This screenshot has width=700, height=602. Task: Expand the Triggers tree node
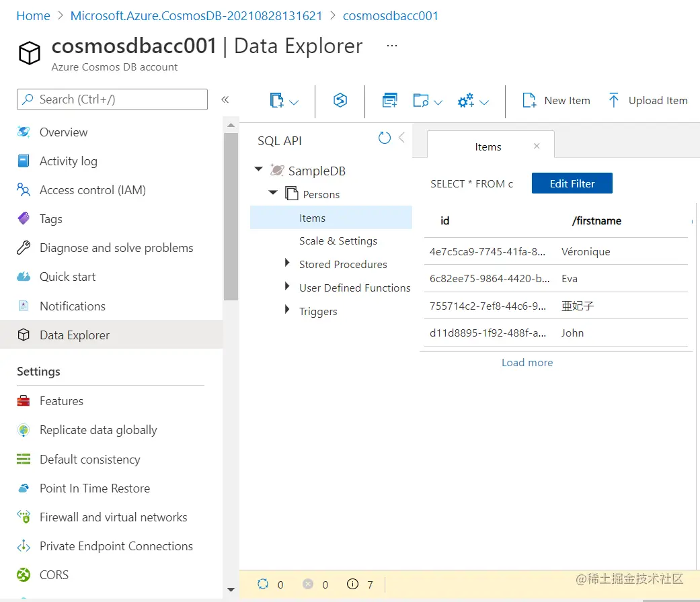(x=287, y=311)
